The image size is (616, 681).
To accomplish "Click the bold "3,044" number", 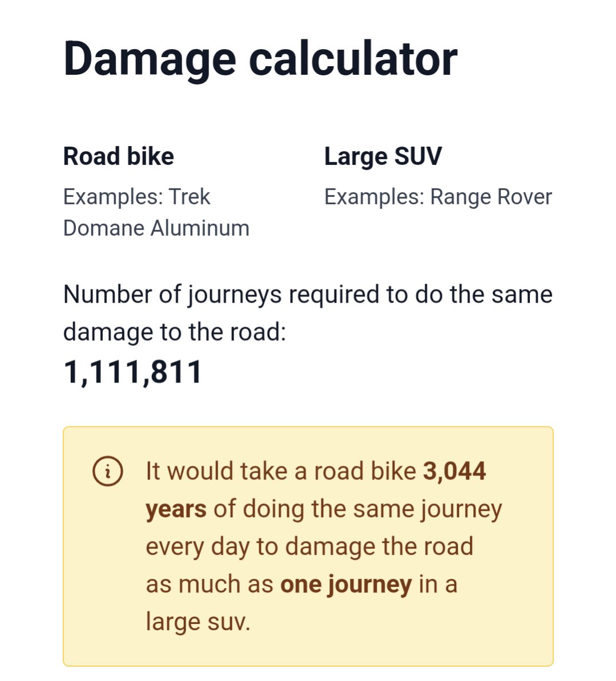I will 454,472.
